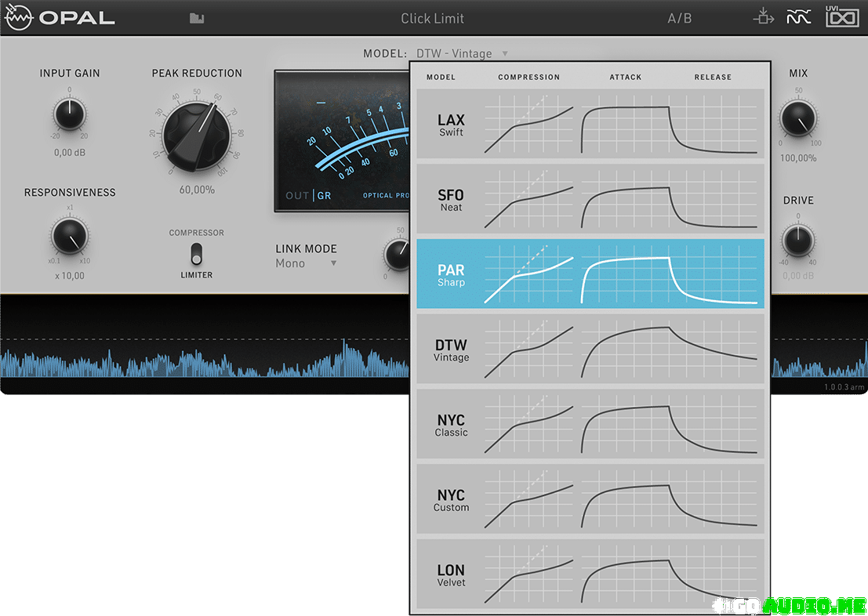Switch the meter to OUT mode

(296, 195)
